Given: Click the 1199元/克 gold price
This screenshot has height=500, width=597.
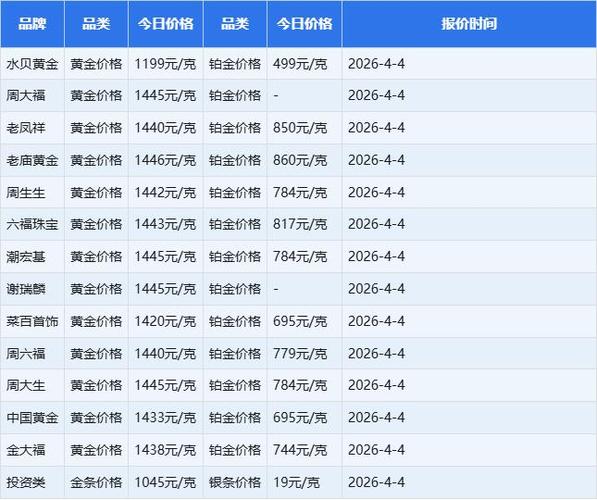Looking at the screenshot, I should pos(165,64).
